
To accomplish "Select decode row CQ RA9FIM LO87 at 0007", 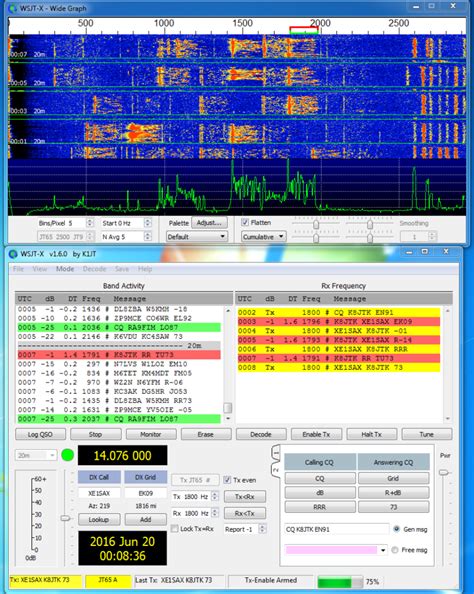I will [119, 419].
